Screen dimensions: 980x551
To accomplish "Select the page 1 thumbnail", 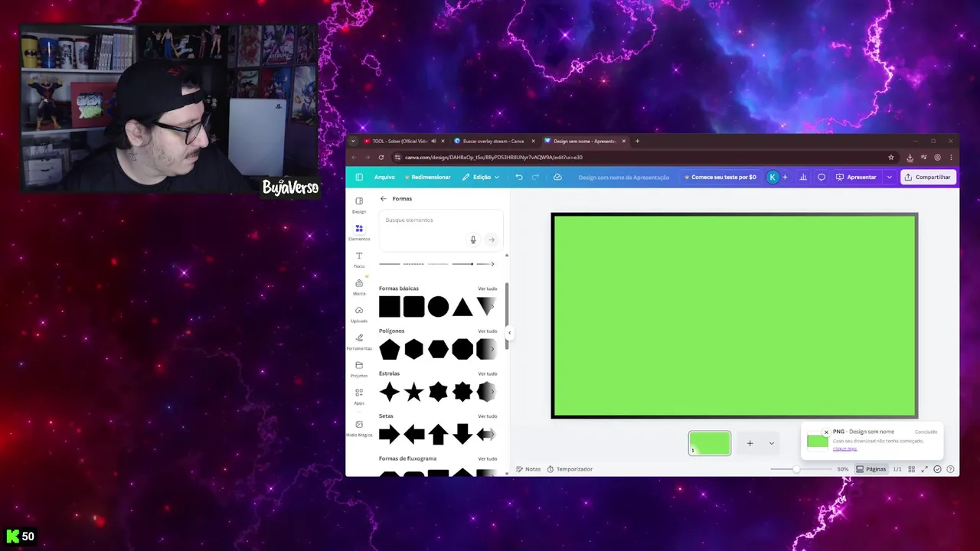I will [710, 443].
